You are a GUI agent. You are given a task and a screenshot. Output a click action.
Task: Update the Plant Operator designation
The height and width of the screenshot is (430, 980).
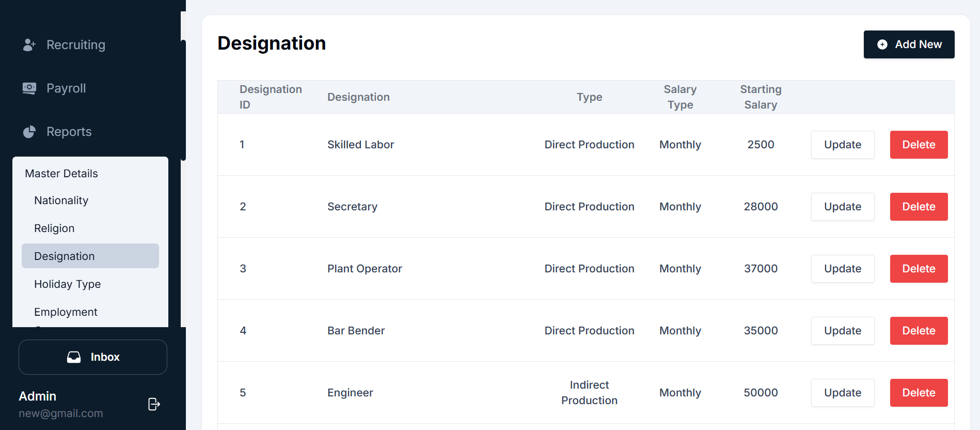[843, 269]
